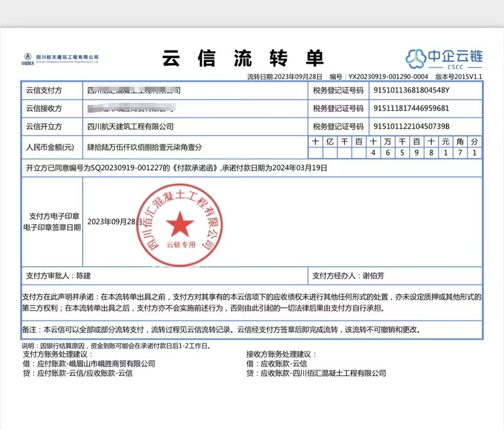Select the amount in words 肆拾陆万伍仟玖佰捌拾壹元柒角壹分
This screenshot has width=504, height=430.
click(145, 147)
